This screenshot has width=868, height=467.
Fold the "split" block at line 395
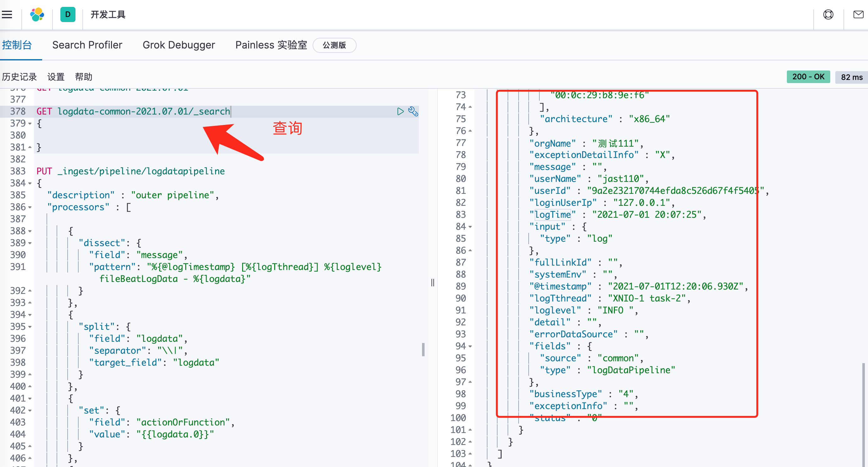click(30, 327)
